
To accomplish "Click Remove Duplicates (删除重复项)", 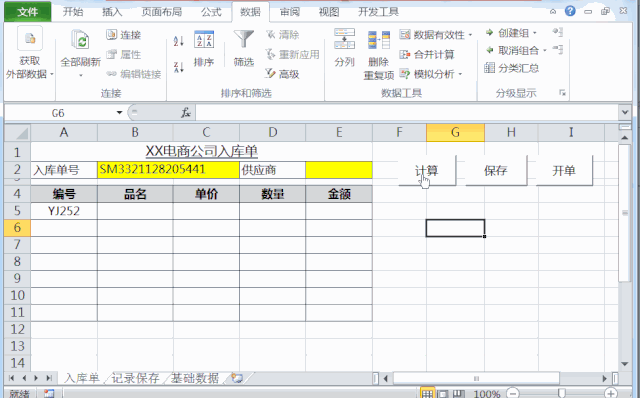I will (x=378, y=55).
